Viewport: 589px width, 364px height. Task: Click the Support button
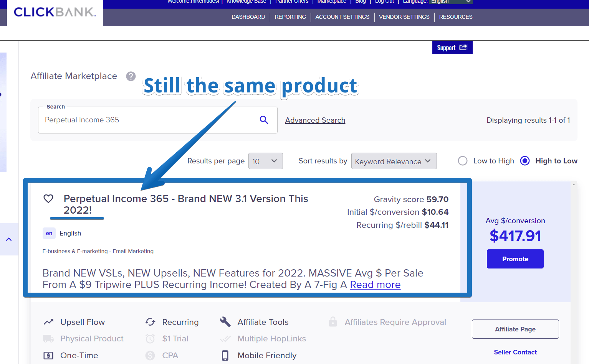[x=452, y=48]
